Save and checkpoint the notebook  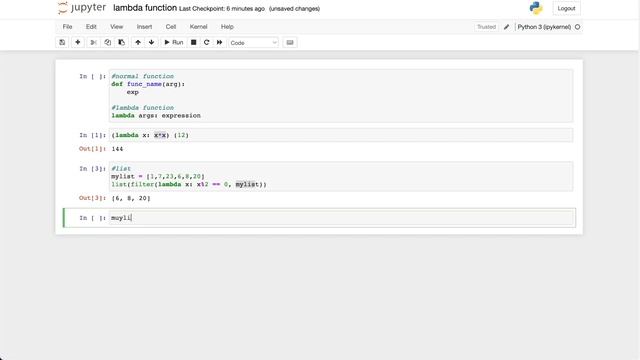coord(62,42)
